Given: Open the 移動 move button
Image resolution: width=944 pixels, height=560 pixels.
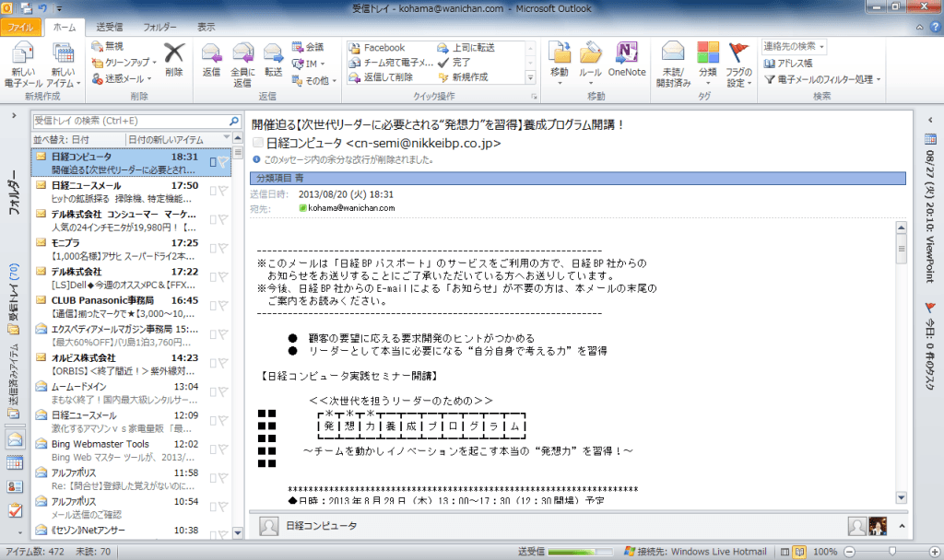Looking at the screenshot, I should [560, 64].
